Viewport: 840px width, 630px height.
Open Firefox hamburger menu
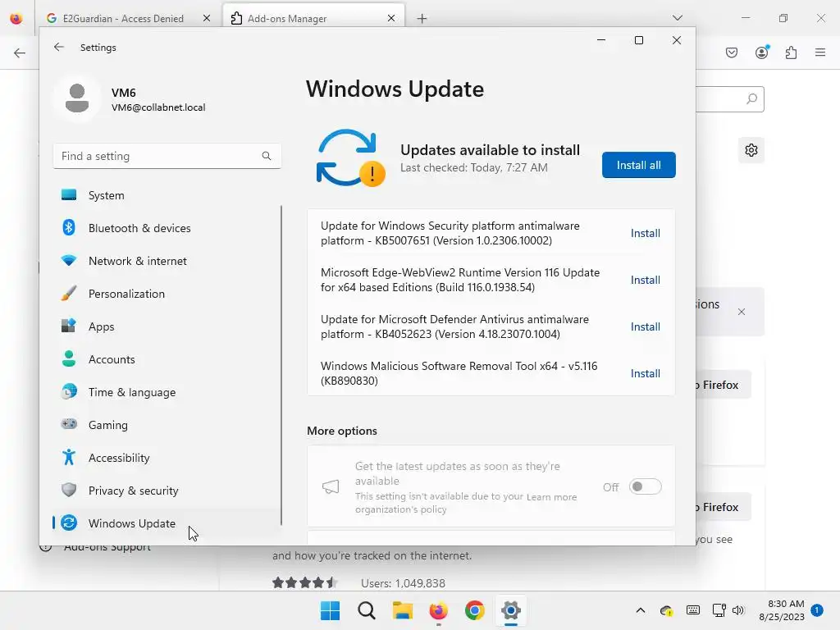[820, 52]
